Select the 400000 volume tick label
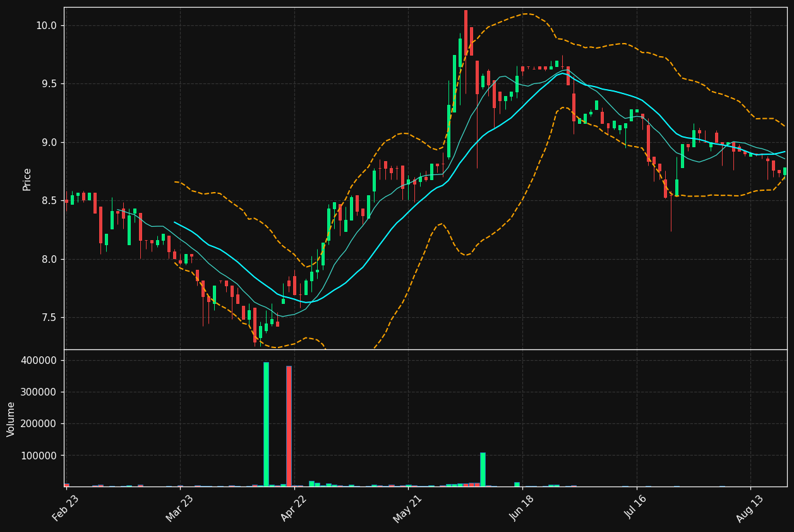 pyautogui.click(x=39, y=361)
